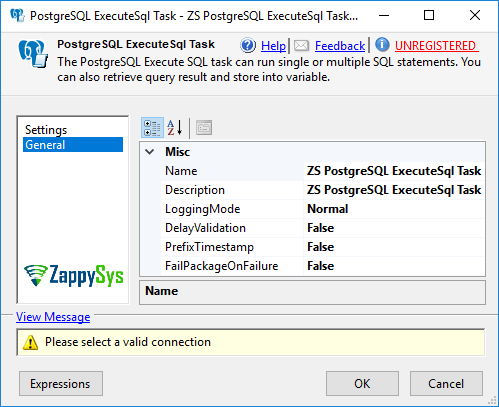499x407 pixels.
Task: Click the Categorized view toolbar icon
Action: click(152, 128)
